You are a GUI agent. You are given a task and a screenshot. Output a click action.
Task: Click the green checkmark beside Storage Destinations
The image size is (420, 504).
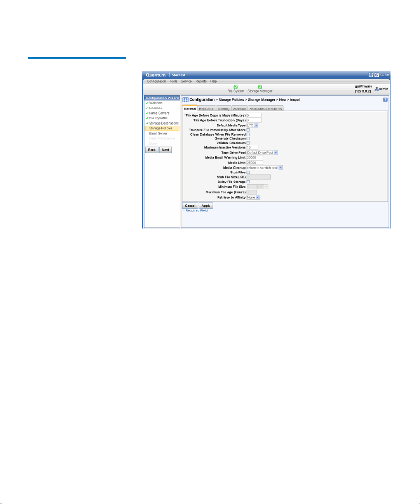(147, 123)
